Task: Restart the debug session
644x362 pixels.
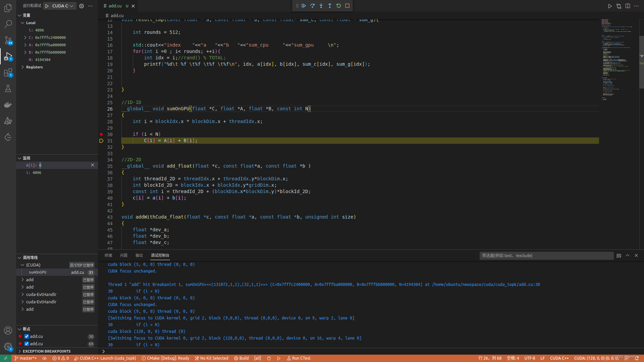Action: pyautogui.click(x=338, y=6)
